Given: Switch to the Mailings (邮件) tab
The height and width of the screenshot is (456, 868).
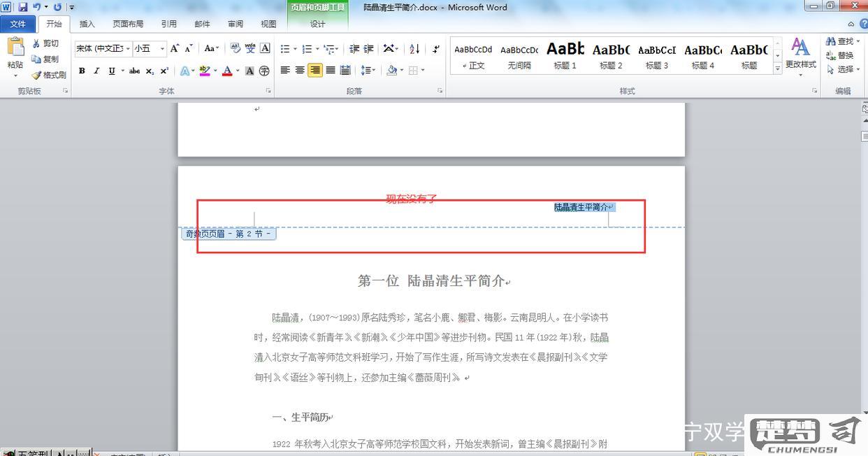Looking at the screenshot, I should (202, 24).
